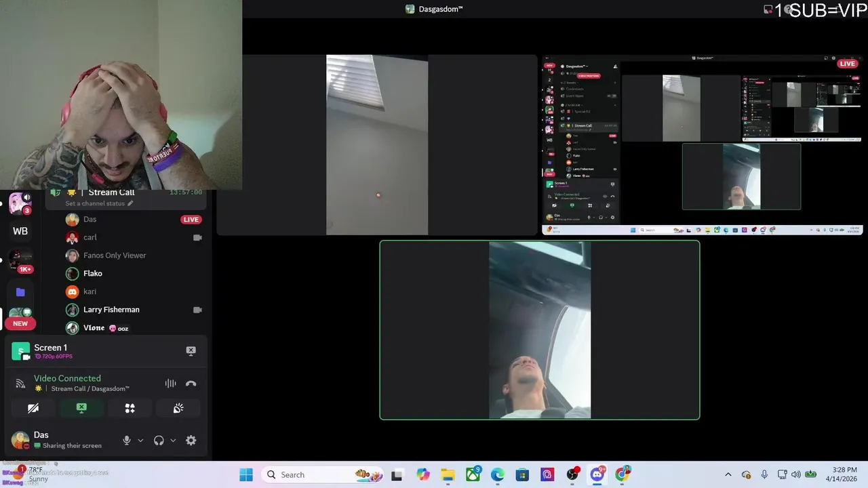
Task: Open the WB server in the sidebar
Action: 20,231
